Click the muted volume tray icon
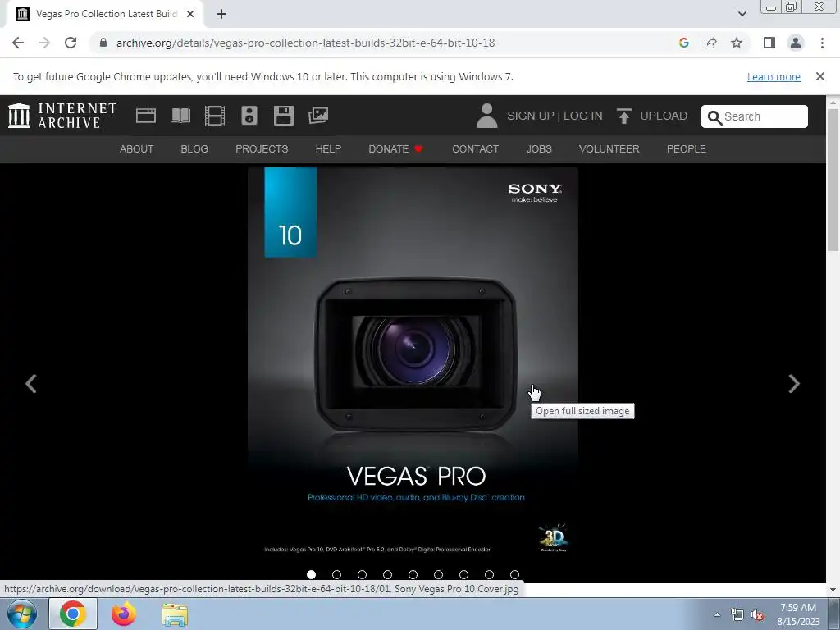 click(757, 615)
